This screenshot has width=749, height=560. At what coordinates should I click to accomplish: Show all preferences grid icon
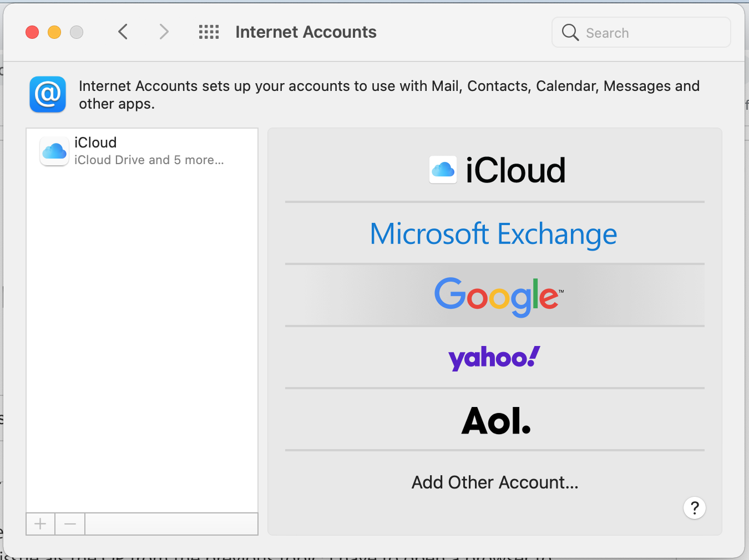click(x=209, y=32)
